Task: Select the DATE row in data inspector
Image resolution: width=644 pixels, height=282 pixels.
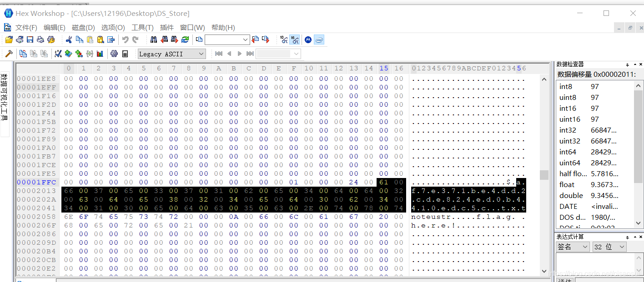Action: [595, 206]
